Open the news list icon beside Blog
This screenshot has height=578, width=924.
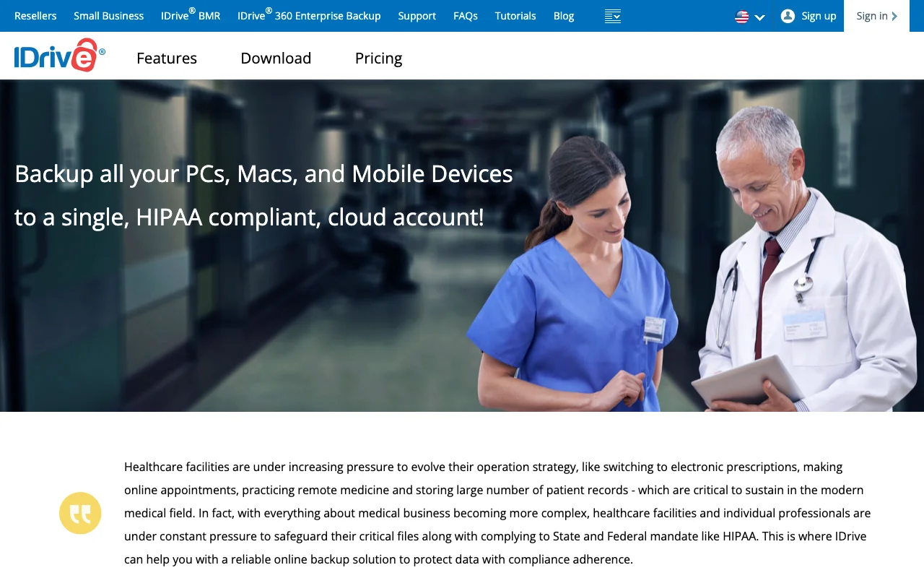click(x=613, y=16)
